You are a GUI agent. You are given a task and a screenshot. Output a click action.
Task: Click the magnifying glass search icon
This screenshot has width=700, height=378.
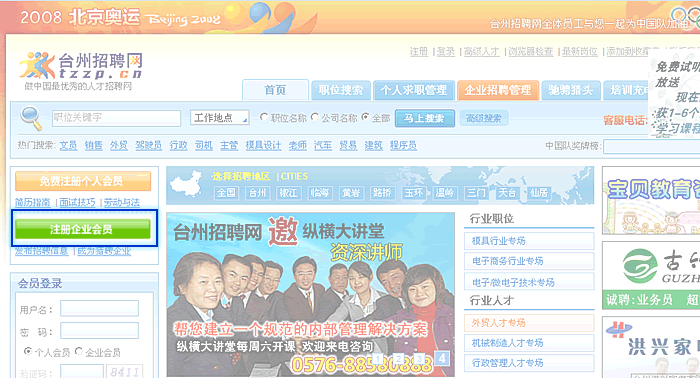click(31, 118)
